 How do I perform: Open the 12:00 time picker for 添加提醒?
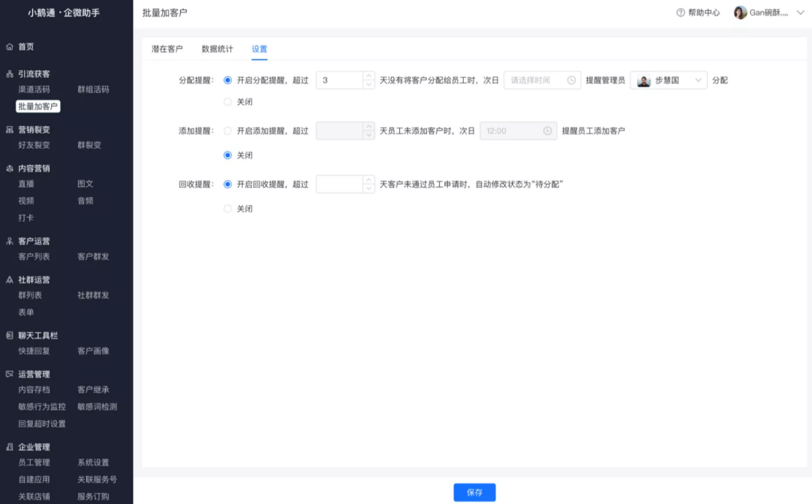tap(518, 131)
